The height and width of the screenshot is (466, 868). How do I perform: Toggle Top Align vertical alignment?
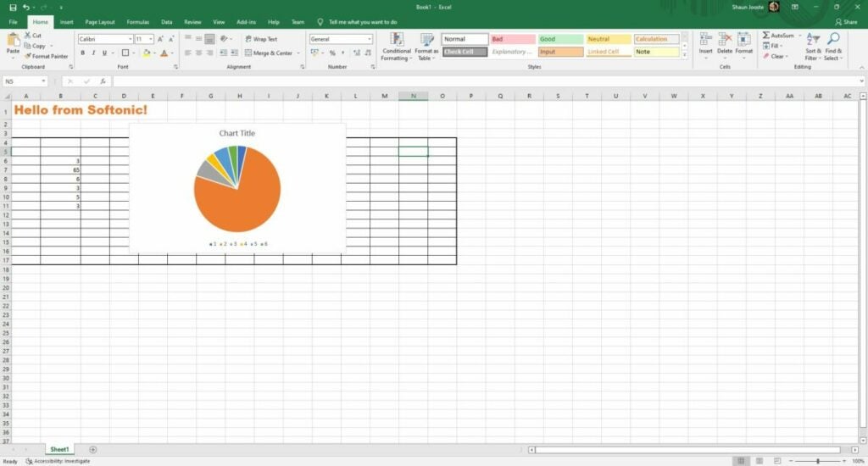(187, 39)
